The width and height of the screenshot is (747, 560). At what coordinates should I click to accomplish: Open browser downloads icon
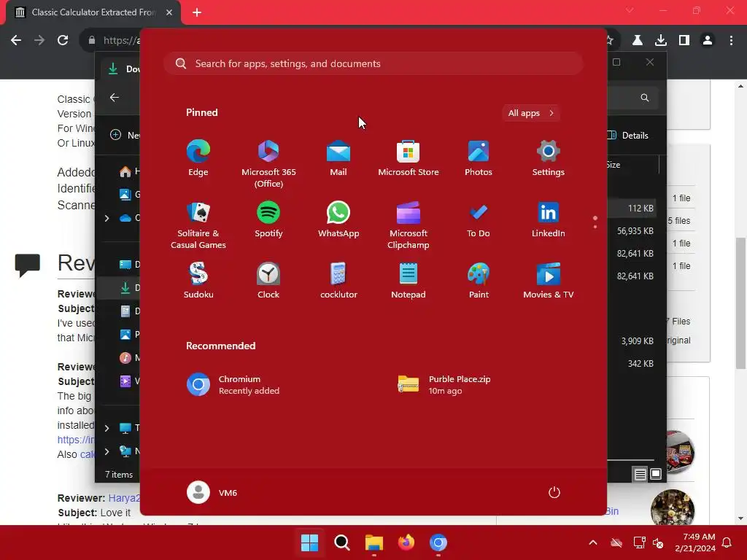[x=660, y=40]
